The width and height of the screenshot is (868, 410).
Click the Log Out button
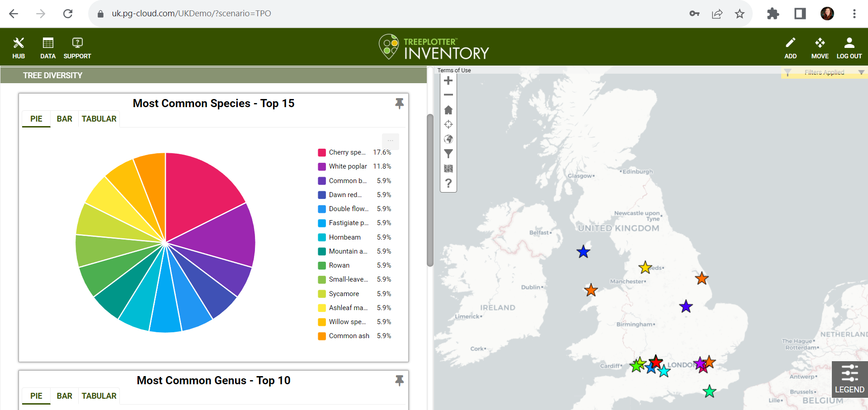pyautogui.click(x=849, y=48)
